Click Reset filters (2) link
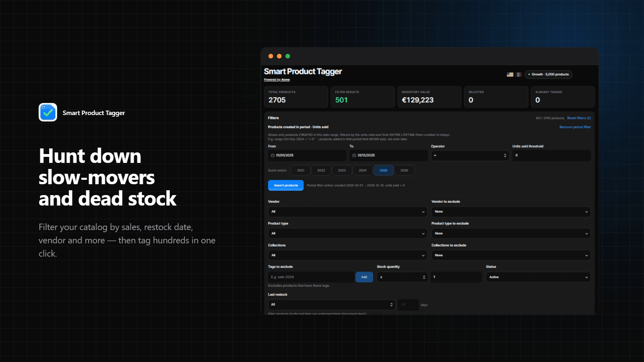Screen dimensions: 644x362 pos(579,118)
